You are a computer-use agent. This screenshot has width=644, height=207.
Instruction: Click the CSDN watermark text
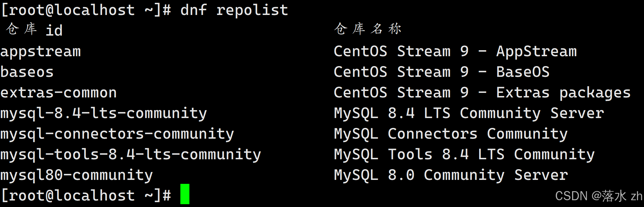tap(599, 196)
